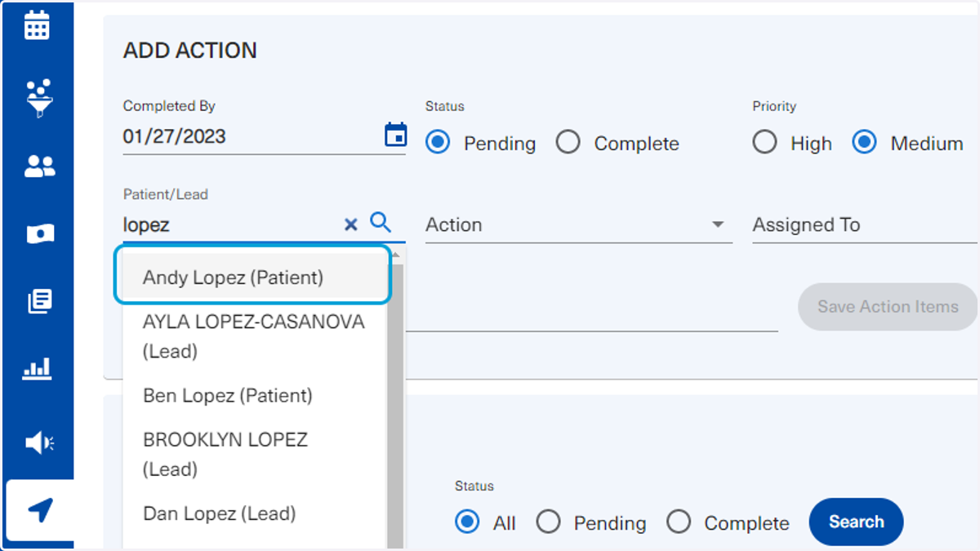The image size is (980, 551).
Task: Choose Dan Lopez (Lead) from the suggestions
Action: coord(255,513)
